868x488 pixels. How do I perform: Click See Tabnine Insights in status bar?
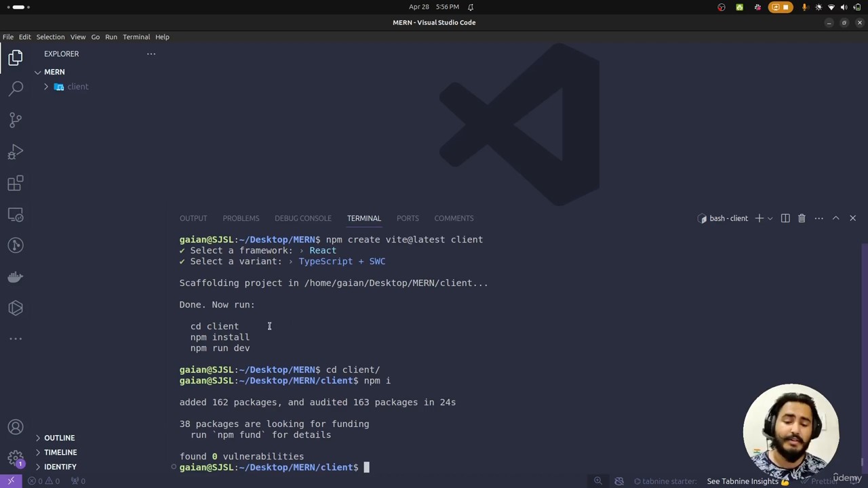748,481
